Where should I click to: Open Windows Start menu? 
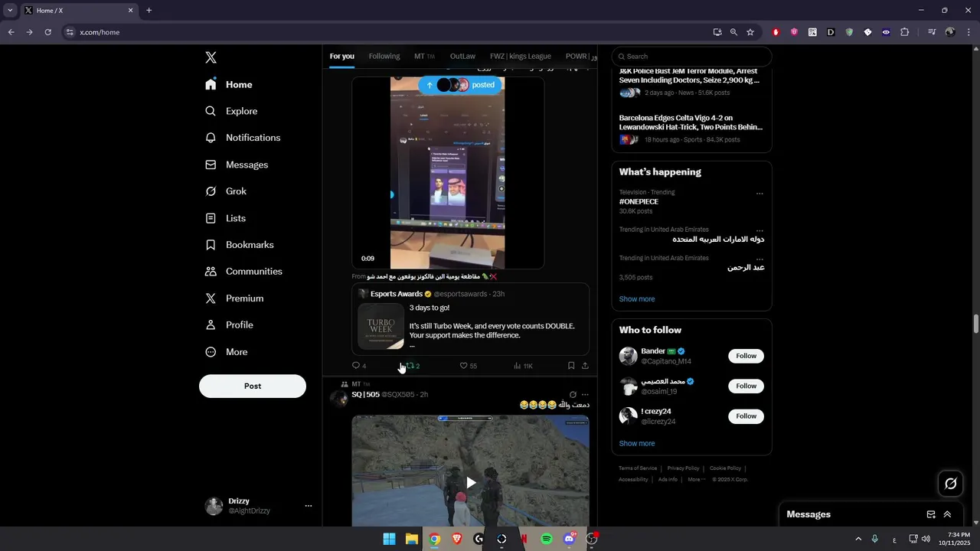pyautogui.click(x=389, y=539)
